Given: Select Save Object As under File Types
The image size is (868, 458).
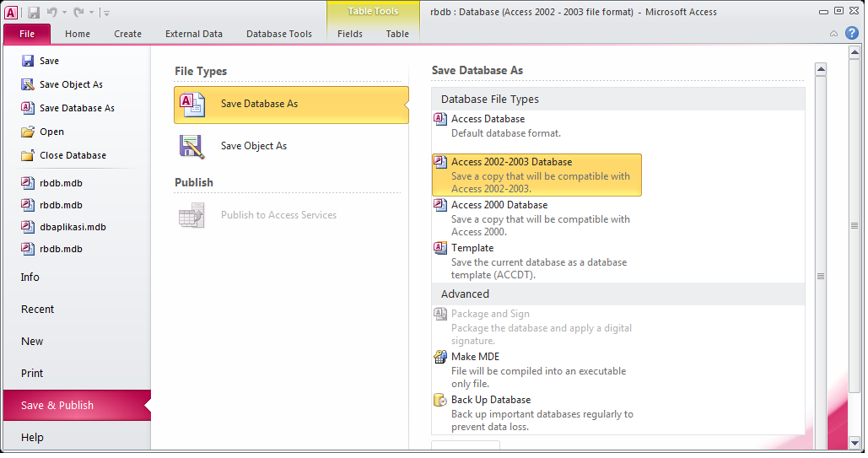Looking at the screenshot, I should [291, 146].
